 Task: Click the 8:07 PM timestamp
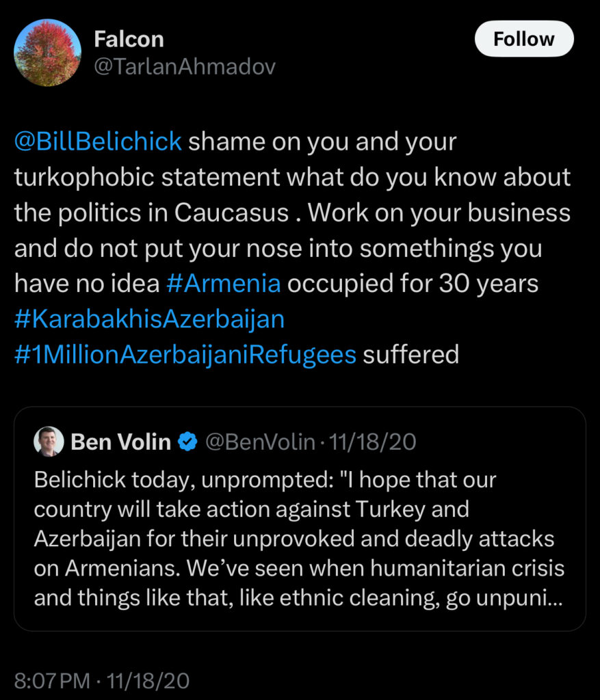pyautogui.click(x=52, y=681)
